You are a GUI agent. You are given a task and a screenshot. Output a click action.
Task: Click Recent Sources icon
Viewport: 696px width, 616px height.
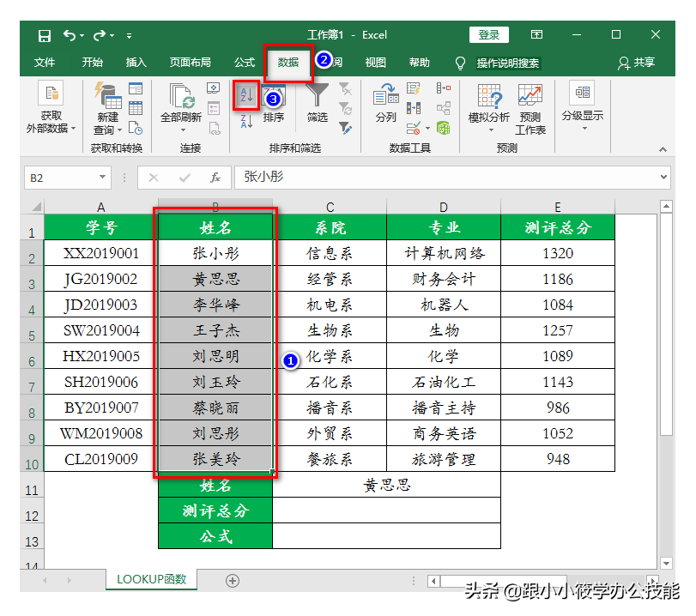pyautogui.click(x=136, y=128)
